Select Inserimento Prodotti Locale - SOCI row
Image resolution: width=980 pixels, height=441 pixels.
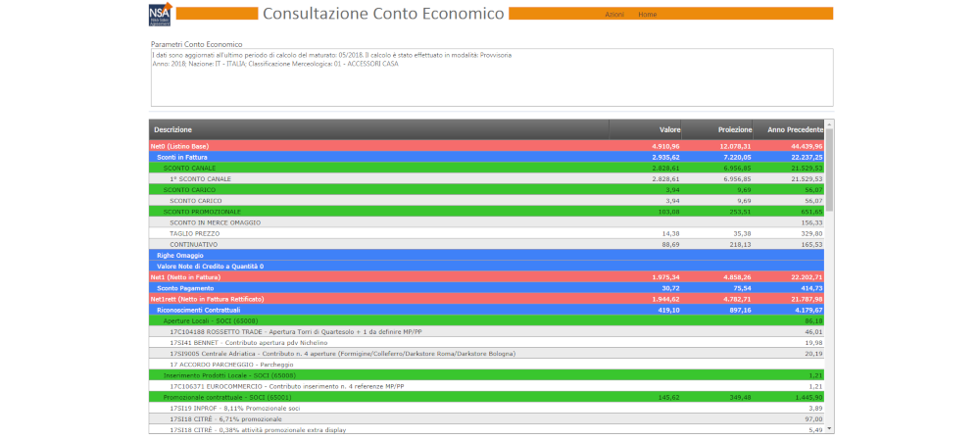(x=487, y=375)
